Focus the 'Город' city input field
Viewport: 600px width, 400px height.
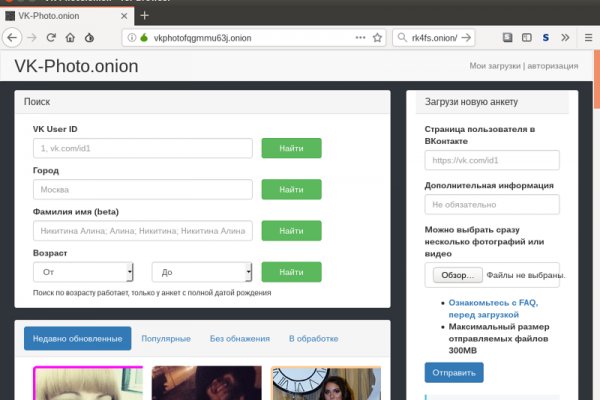(x=143, y=189)
